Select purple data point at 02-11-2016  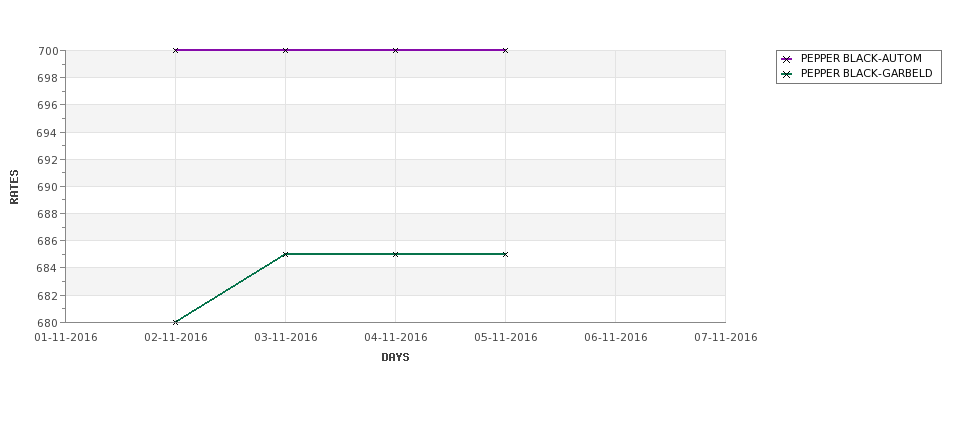pos(175,50)
